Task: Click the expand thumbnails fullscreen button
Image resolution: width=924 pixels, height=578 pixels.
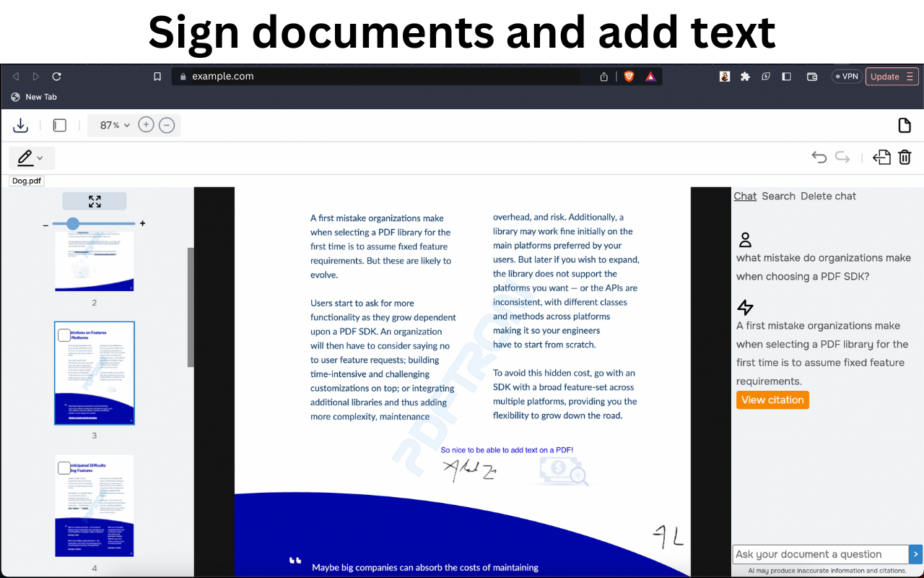Action: click(95, 202)
